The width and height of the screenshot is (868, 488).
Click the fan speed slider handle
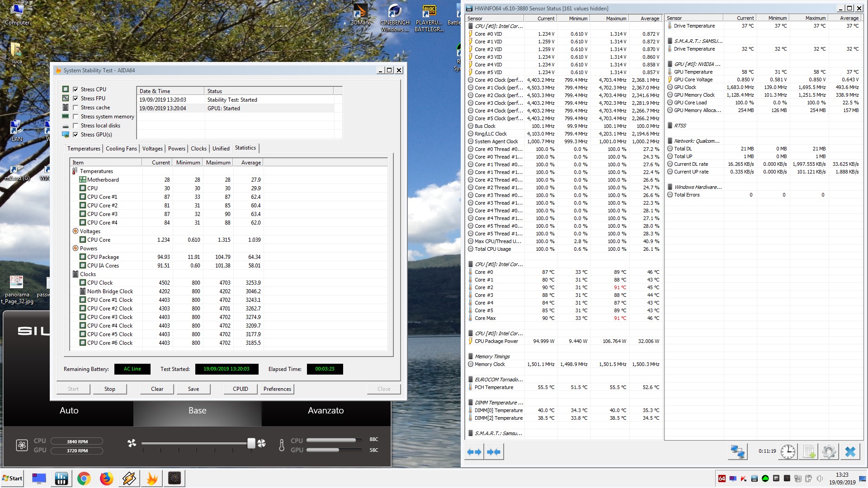(x=251, y=443)
